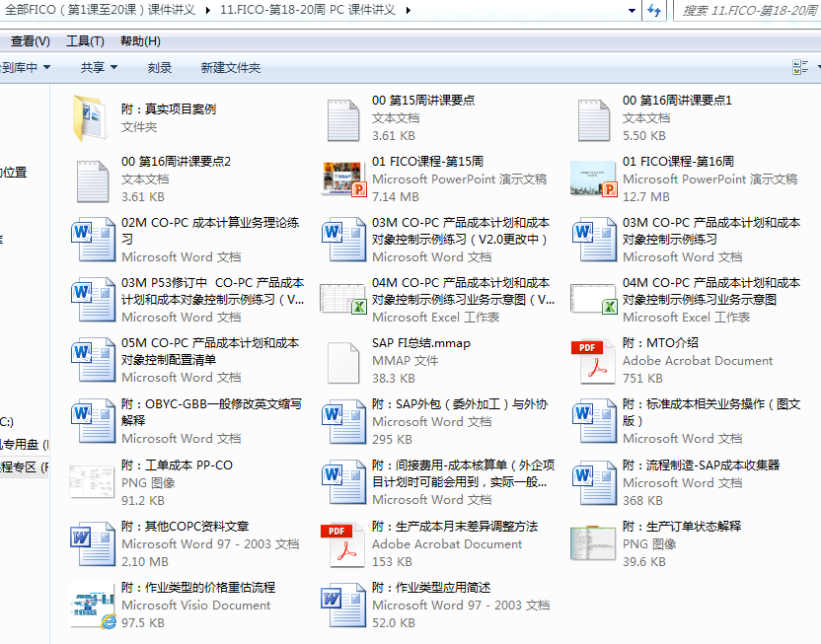Click file name SAP FI总结.mmap
Image resolution: width=821 pixels, height=644 pixels.
click(x=421, y=343)
